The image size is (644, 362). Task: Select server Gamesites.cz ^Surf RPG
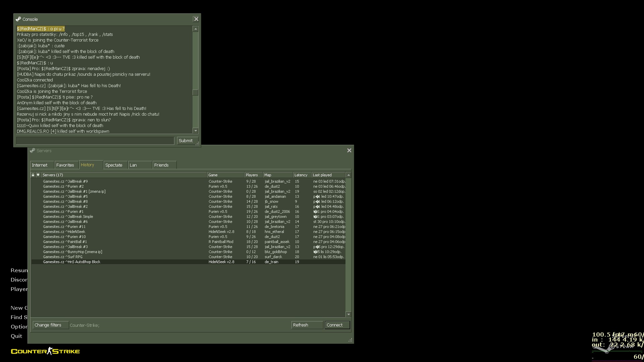coord(188,257)
